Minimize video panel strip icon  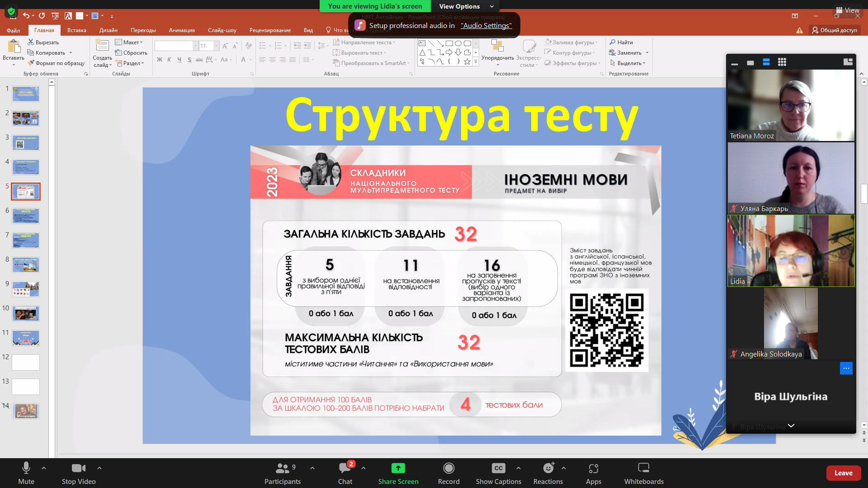[735, 64]
